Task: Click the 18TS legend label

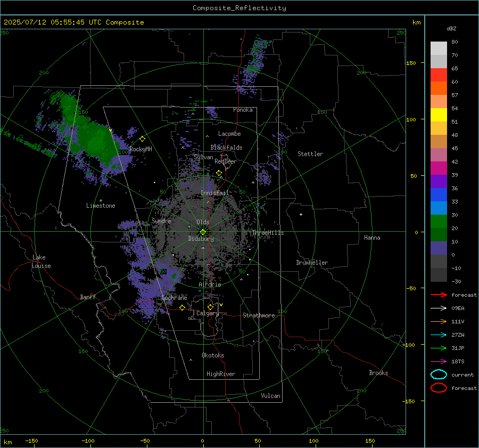Action: (x=458, y=362)
